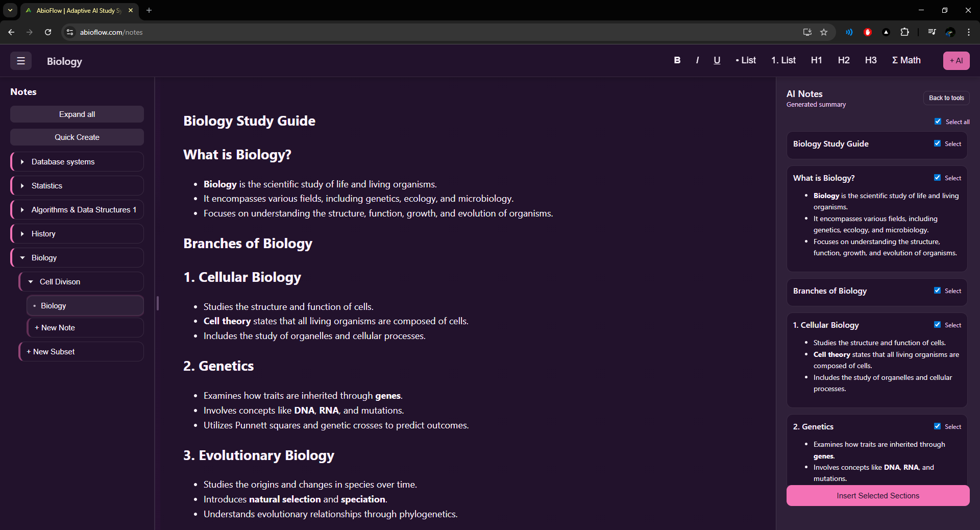Expand the Statistics section

(x=22, y=186)
